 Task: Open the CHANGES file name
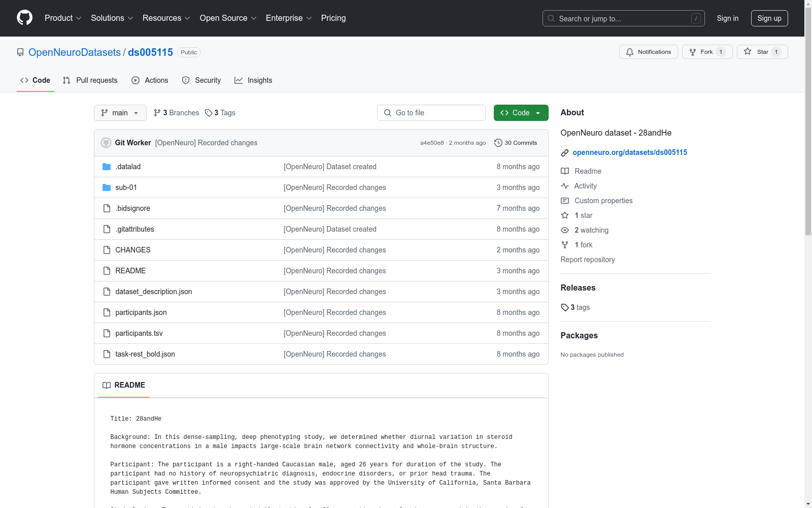coord(133,250)
